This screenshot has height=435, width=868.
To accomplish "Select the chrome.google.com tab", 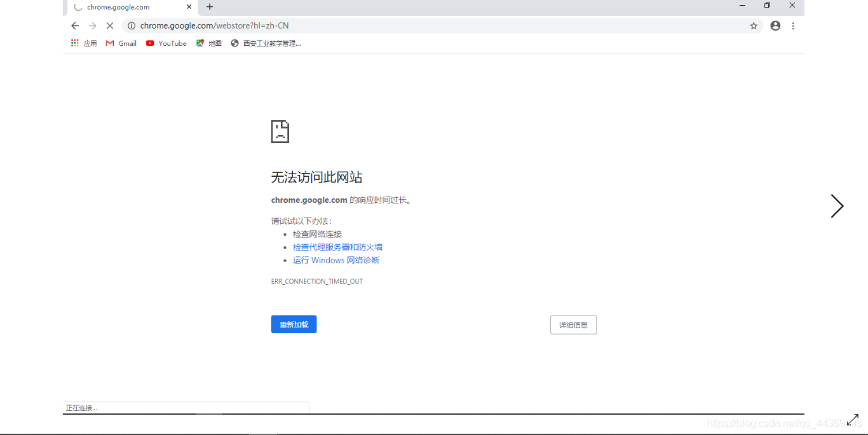I will (x=132, y=7).
